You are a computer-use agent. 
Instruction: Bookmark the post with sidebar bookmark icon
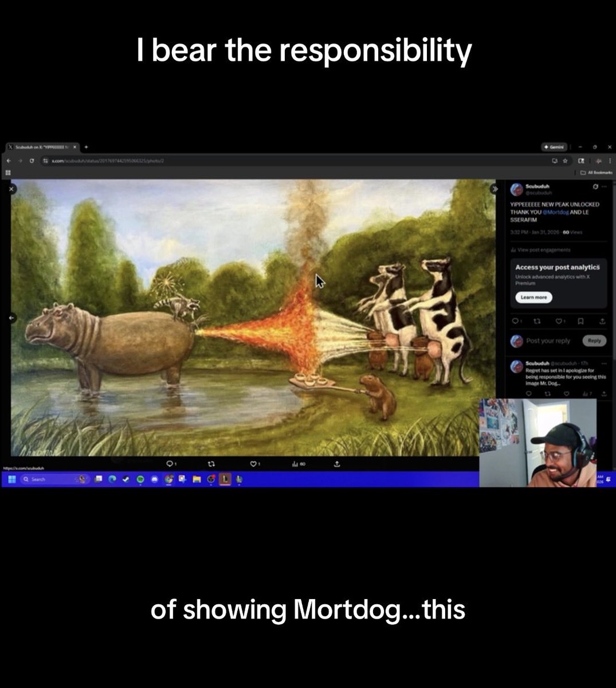click(580, 321)
